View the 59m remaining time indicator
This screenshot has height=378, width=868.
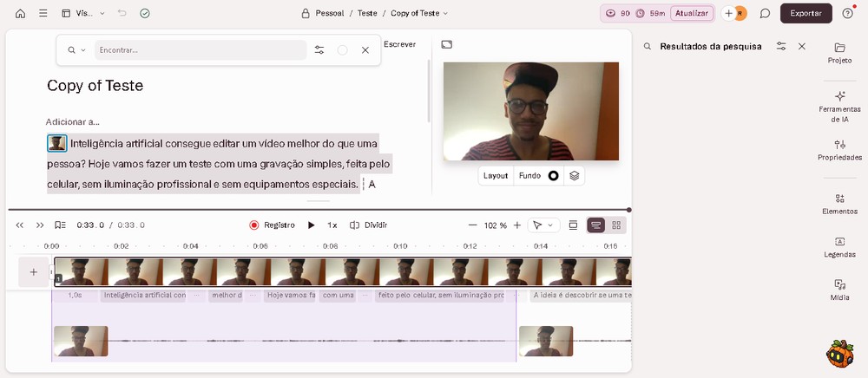[650, 13]
